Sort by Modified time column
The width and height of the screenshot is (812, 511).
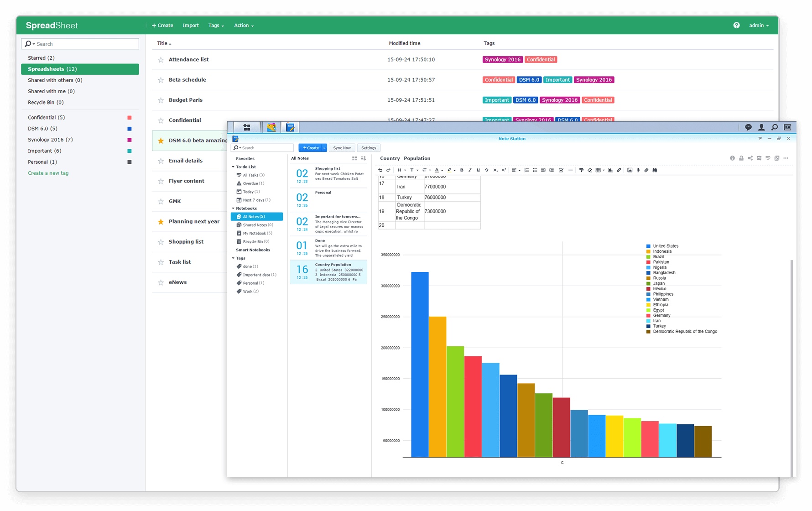pyautogui.click(x=405, y=43)
